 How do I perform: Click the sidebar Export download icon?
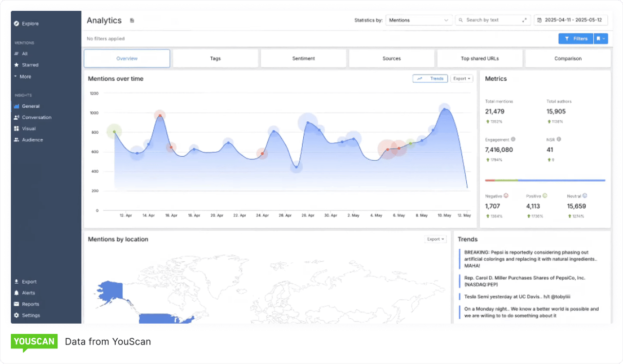click(17, 282)
